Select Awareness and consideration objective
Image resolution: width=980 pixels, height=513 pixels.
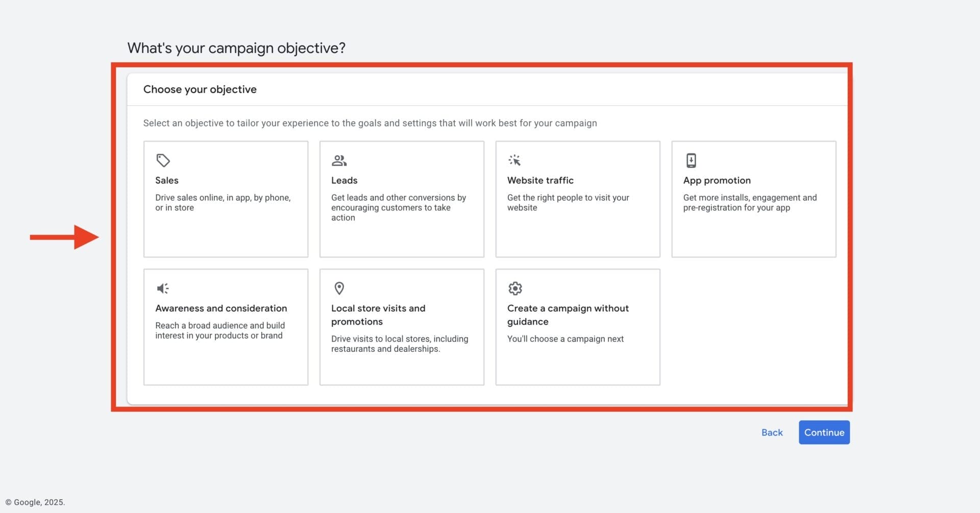(x=226, y=327)
